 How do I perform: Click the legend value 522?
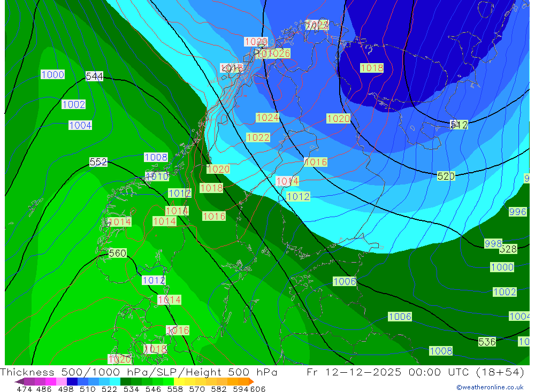[x=109, y=389]
